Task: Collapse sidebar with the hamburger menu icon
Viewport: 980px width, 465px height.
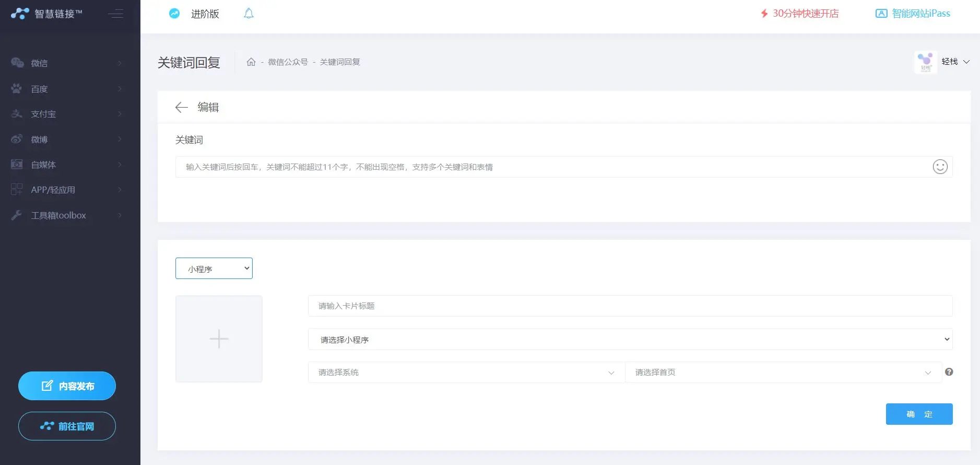Action: pyautogui.click(x=116, y=14)
